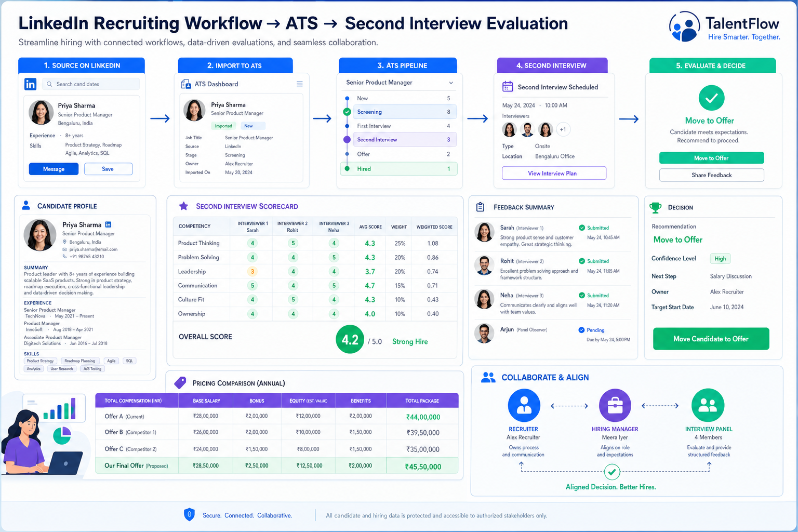
Task: Click Neha's Submitted status check icon
Action: 582,295
